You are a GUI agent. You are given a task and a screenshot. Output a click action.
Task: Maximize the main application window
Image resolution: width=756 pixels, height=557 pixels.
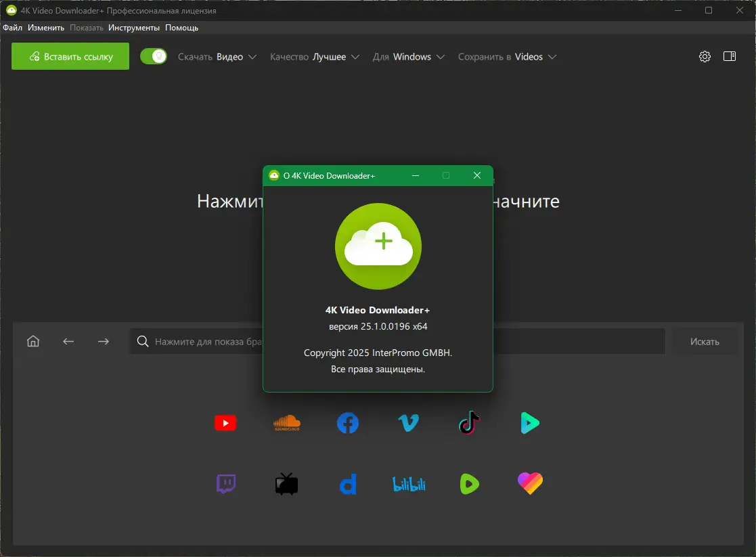pos(708,10)
